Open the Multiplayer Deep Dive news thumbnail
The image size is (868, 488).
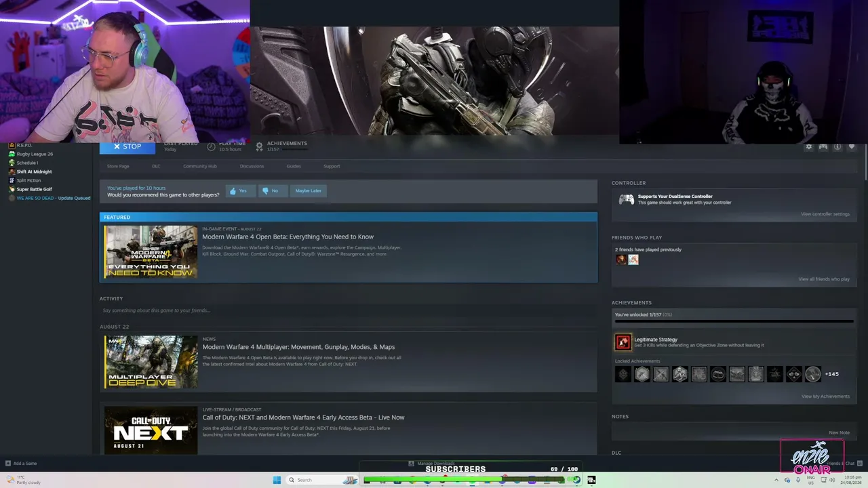151,362
